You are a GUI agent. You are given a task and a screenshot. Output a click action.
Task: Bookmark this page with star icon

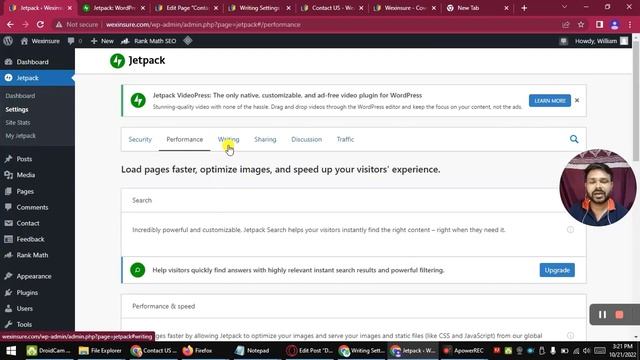[x=581, y=24]
